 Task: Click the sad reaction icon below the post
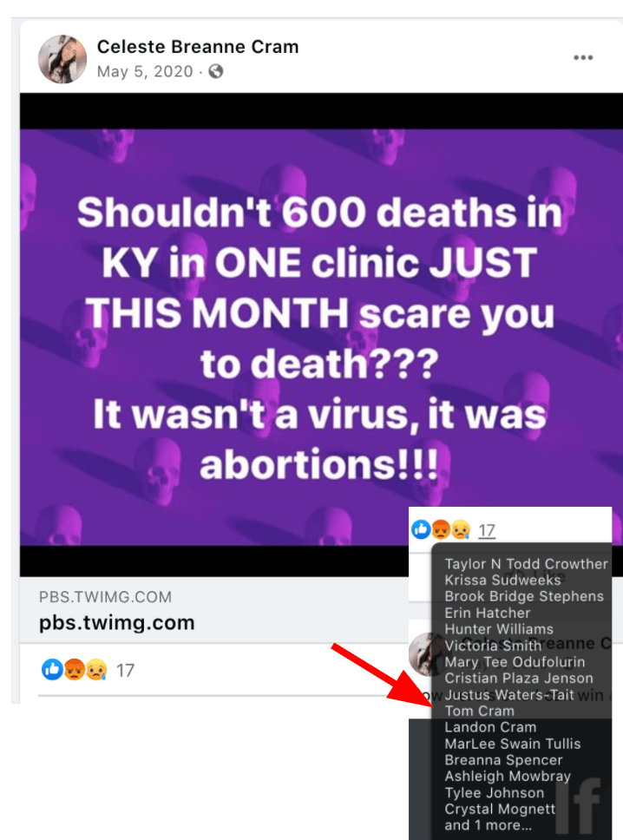click(x=96, y=670)
